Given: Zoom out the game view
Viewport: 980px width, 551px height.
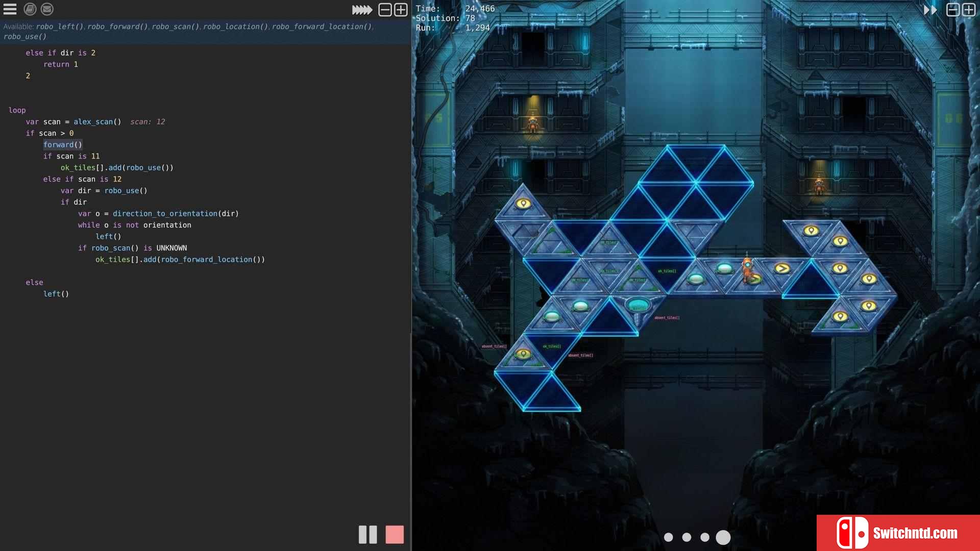Looking at the screenshot, I should [952, 10].
